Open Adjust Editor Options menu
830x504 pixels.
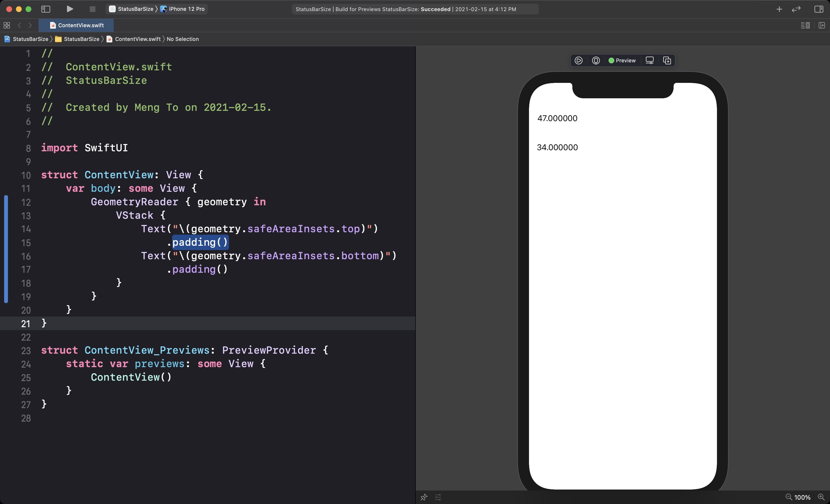805,25
